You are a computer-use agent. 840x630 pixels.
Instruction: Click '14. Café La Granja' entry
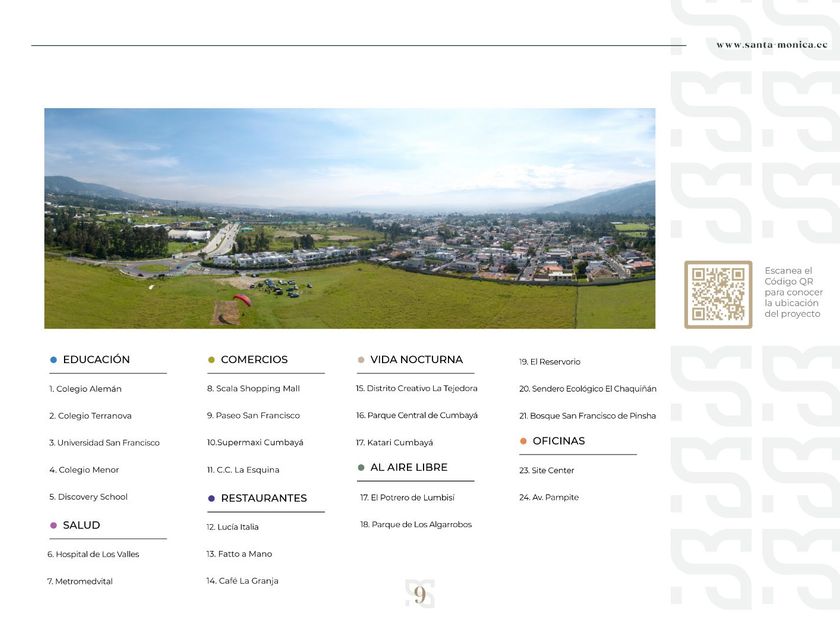click(242, 581)
